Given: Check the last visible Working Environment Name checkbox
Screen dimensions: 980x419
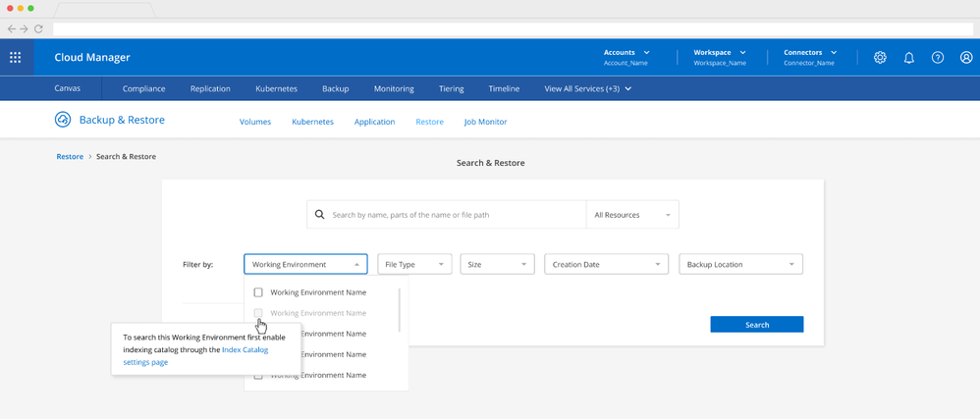Looking at the screenshot, I should point(258,375).
